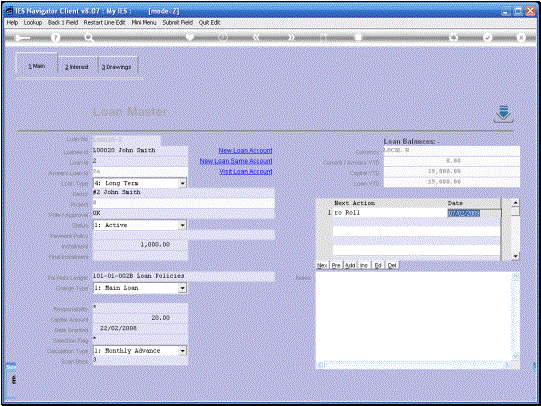Viewport: 541px width, 406px height.
Task: Click the Add button under the Next Action grid
Action: tap(350, 265)
